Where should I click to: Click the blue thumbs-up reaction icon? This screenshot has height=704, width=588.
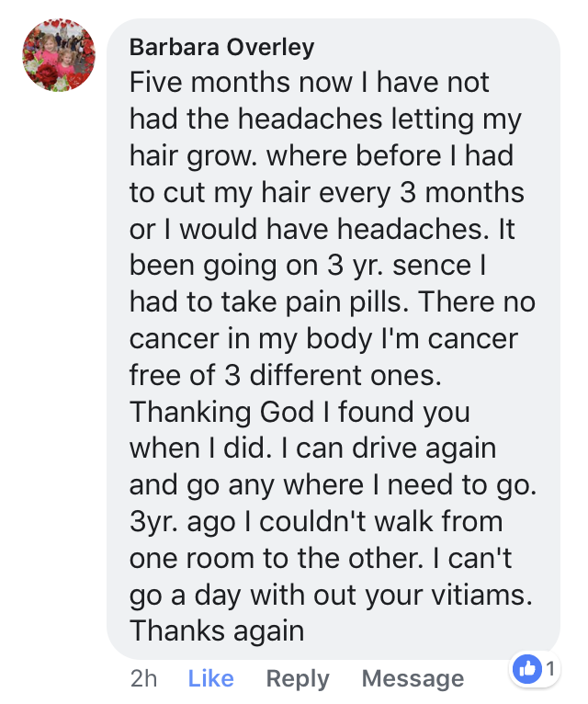528,669
